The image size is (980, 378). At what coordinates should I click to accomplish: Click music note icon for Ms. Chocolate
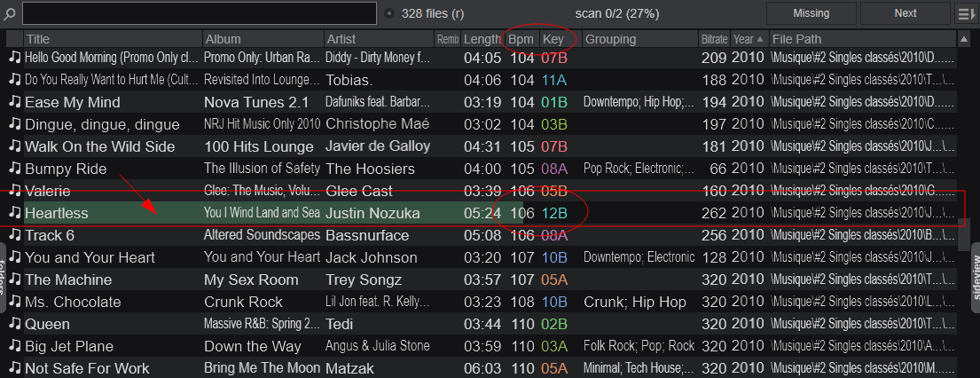pyautogui.click(x=15, y=302)
